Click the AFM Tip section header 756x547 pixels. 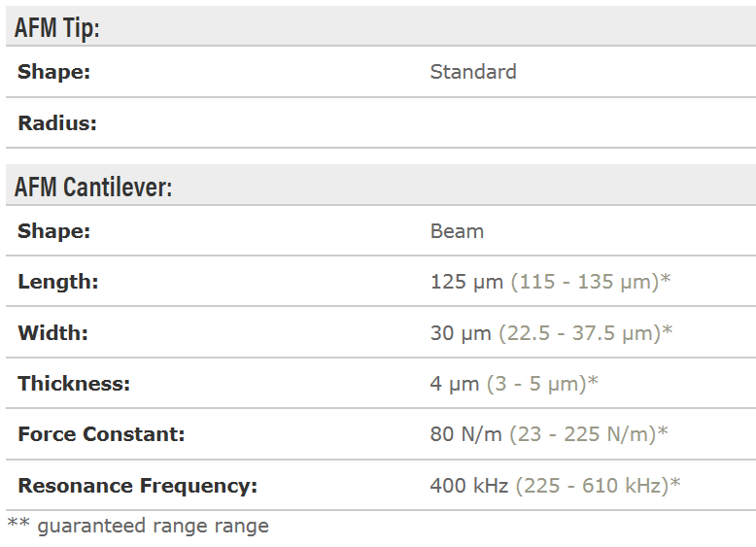tap(57, 27)
